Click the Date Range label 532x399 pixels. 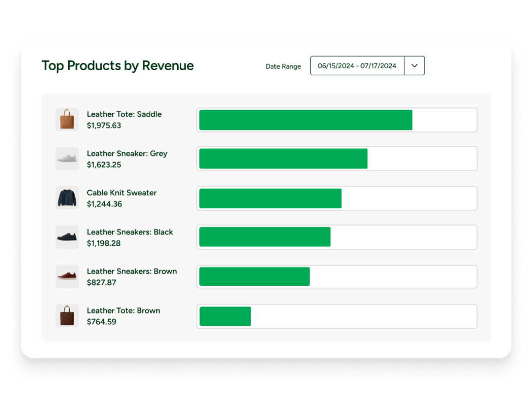point(283,66)
